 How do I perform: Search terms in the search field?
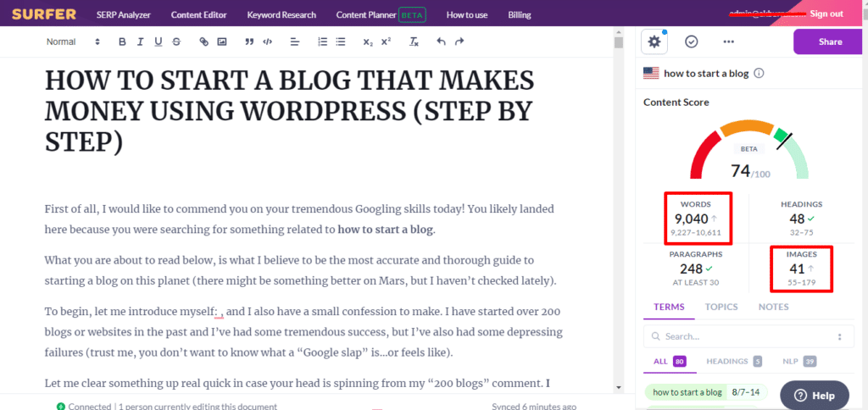[748, 336]
